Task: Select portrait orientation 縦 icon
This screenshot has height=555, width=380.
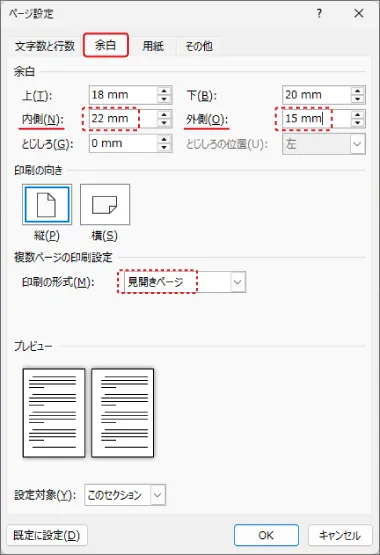Action: (47, 204)
